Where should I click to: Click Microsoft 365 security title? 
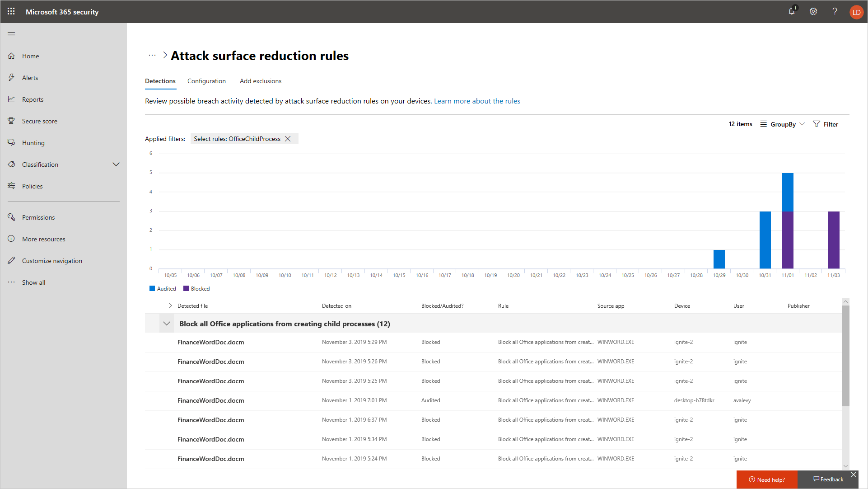[x=62, y=12]
